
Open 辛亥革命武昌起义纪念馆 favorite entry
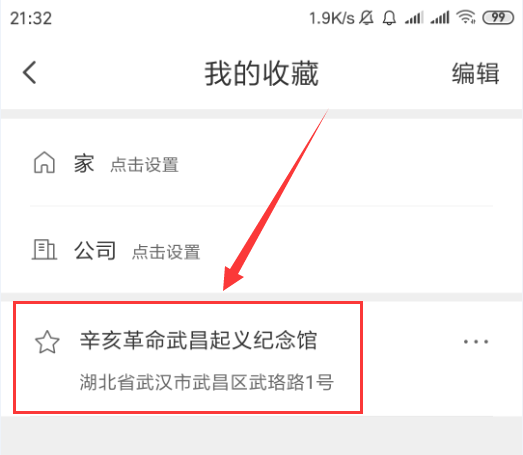pyautogui.click(x=198, y=341)
